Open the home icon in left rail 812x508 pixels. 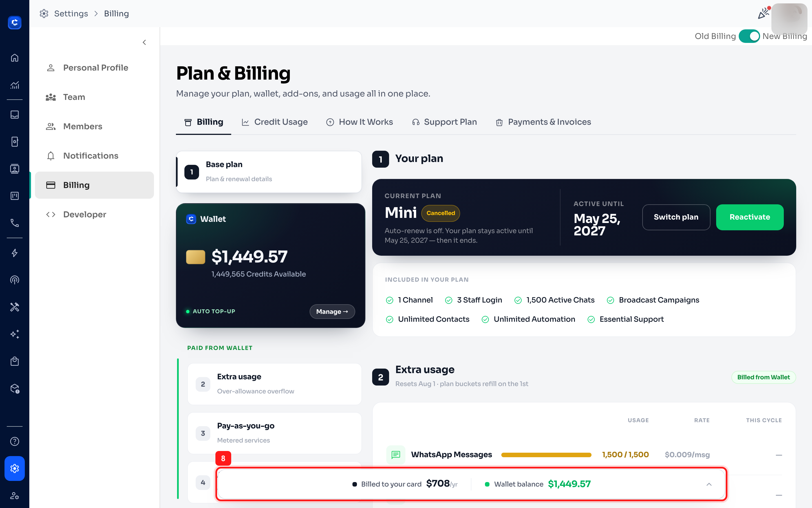[x=14, y=58]
